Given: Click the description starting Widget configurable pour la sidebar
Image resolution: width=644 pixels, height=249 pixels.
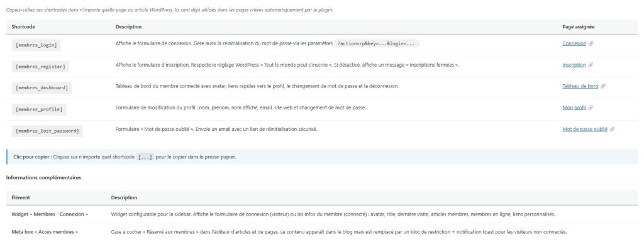Looking at the screenshot, I should (333, 214).
